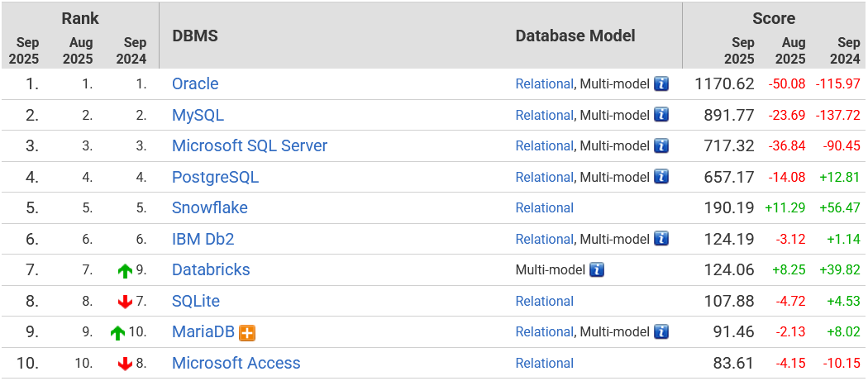This screenshot has height=381, width=868.
Task: Click the info icon in PostgreSQL's row
Action: pos(661,177)
